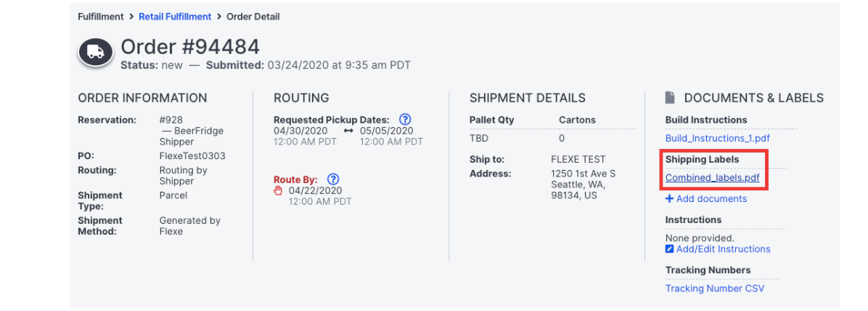Click the Add documents link text
This screenshot has width=868, height=311.
pyautogui.click(x=711, y=198)
